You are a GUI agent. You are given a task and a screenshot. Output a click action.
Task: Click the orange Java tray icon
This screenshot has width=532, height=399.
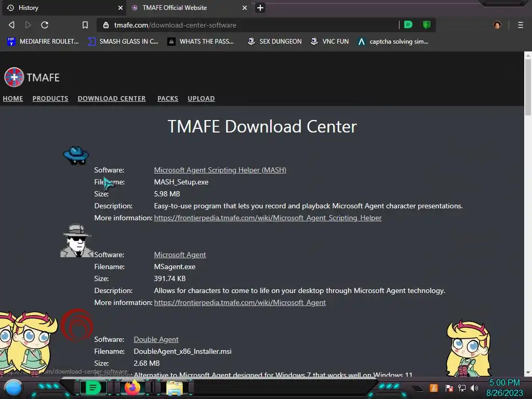434,388
